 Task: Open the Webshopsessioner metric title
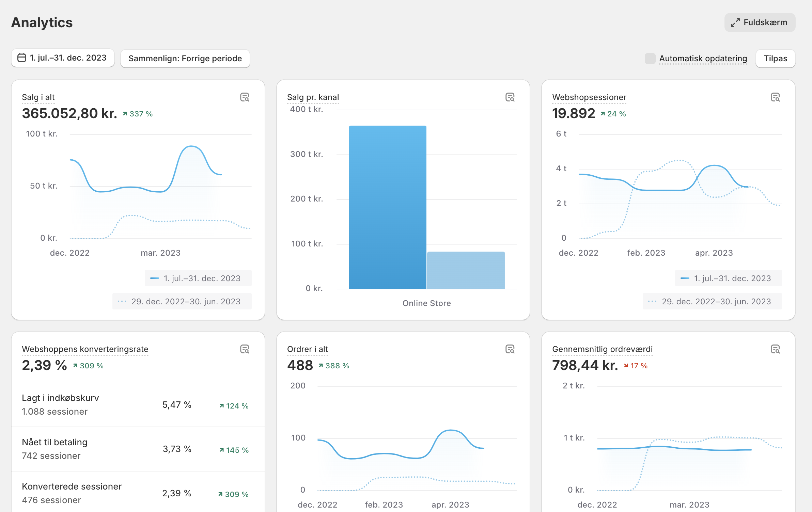[x=589, y=97]
